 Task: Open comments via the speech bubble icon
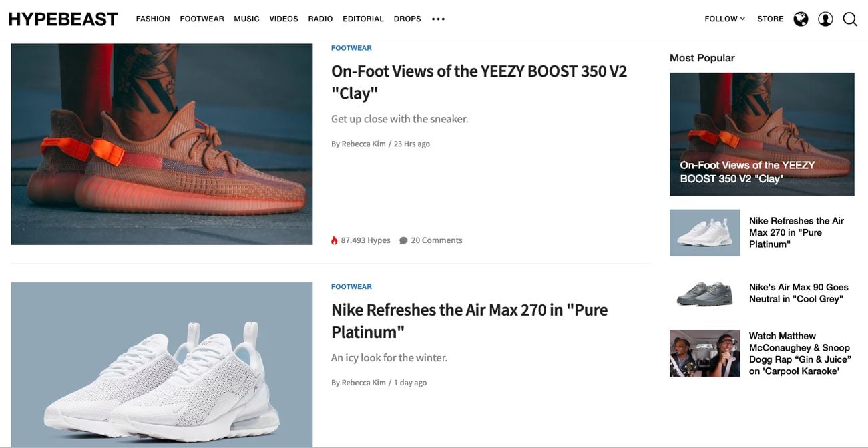point(403,240)
